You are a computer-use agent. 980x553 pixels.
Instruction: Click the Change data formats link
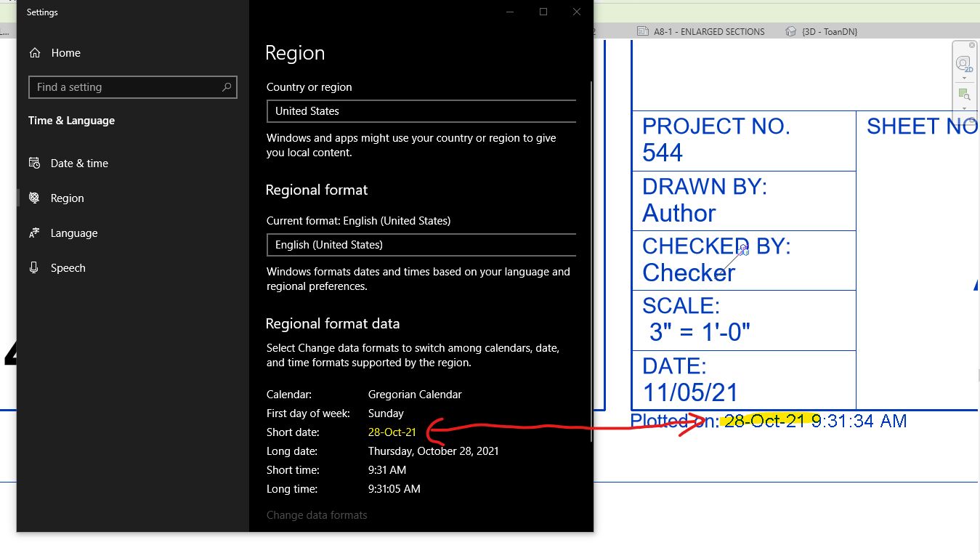317,514
